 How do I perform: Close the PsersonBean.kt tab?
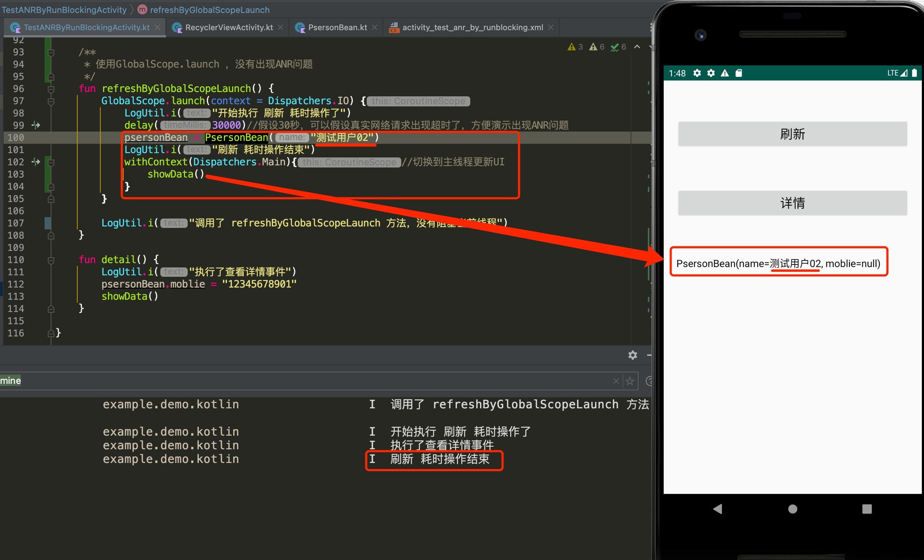374,27
